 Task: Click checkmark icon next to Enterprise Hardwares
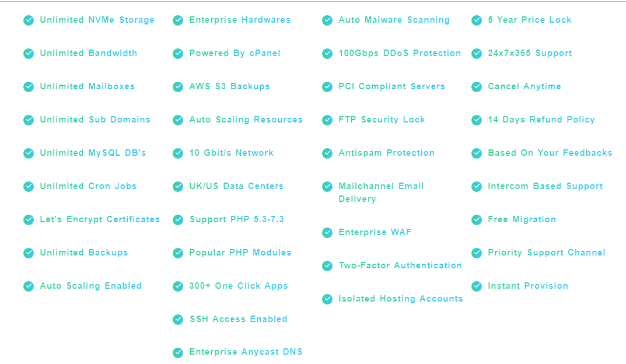(178, 20)
